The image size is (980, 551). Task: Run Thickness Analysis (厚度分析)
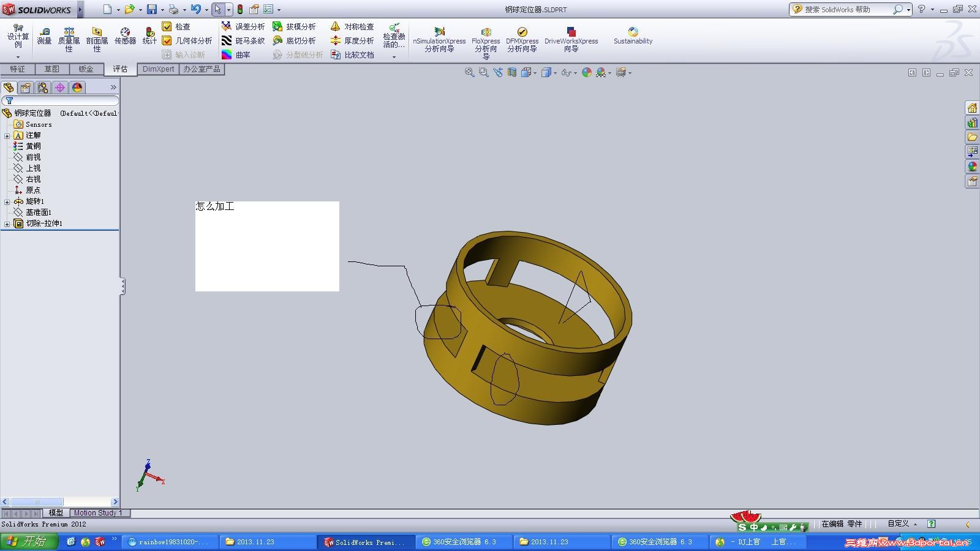[x=352, y=40]
